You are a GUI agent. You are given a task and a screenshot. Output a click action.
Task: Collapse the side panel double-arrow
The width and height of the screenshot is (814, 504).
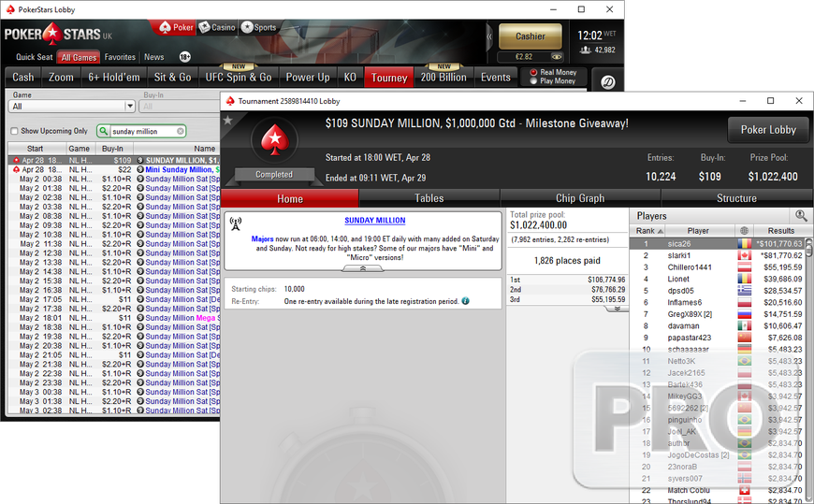click(x=489, y=36)
